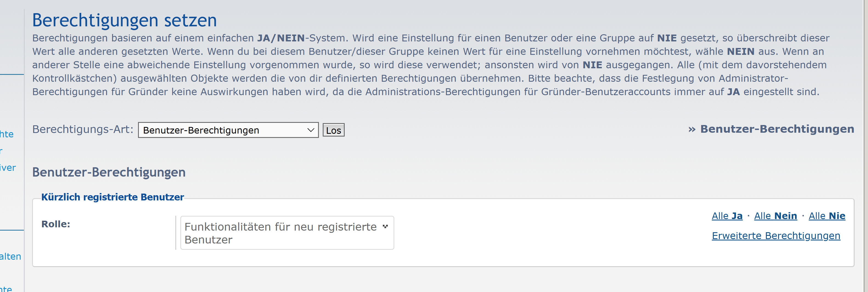Click the vertical scrollbar at the right edge

point(865,146)
